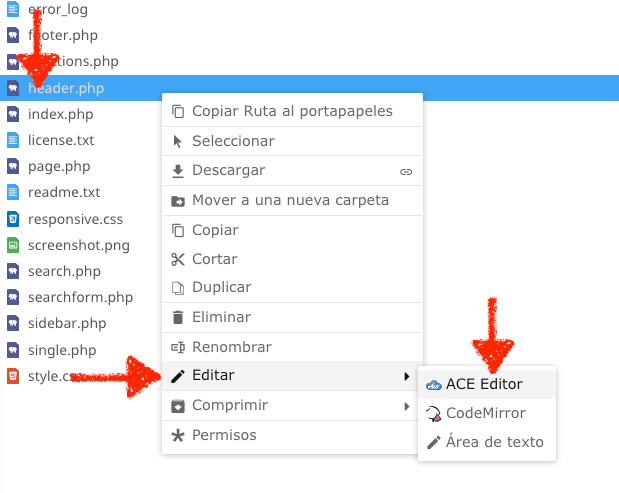Click the screenshot.png image file icon

[x=13, y=245]
